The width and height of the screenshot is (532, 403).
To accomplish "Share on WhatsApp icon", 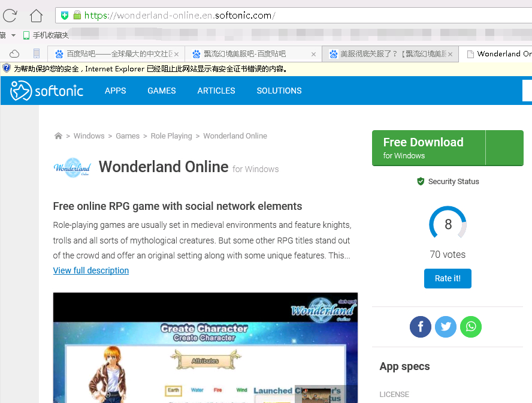I will tap(470, 327).
